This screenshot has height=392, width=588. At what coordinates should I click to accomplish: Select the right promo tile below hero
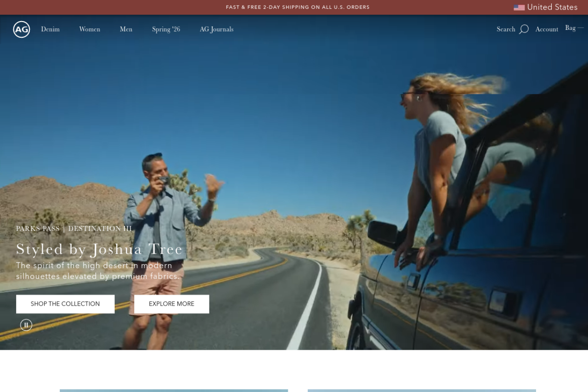click(422, 390)
